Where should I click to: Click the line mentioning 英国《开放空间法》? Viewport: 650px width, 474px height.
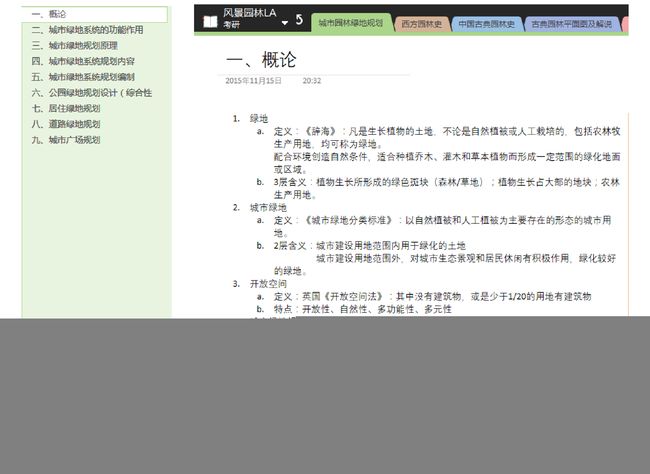coord(432,297)
